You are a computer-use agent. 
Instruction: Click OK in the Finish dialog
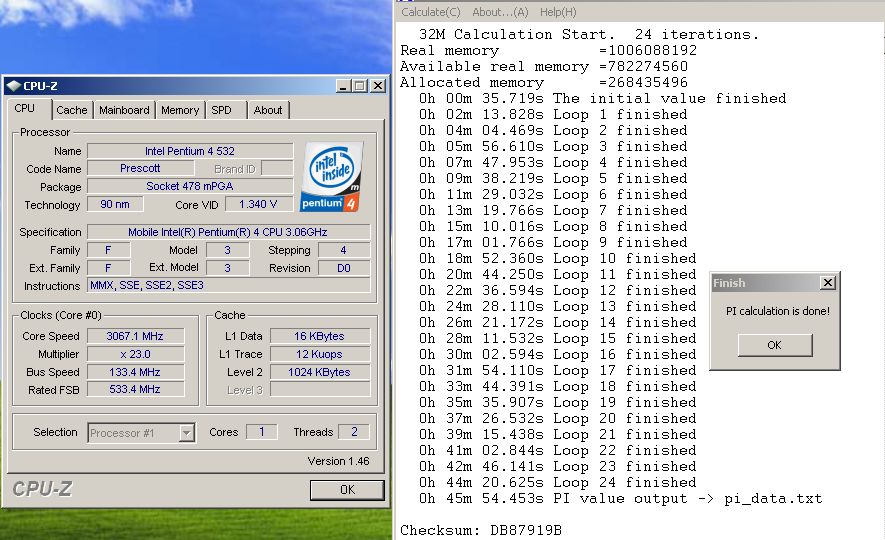775,345
